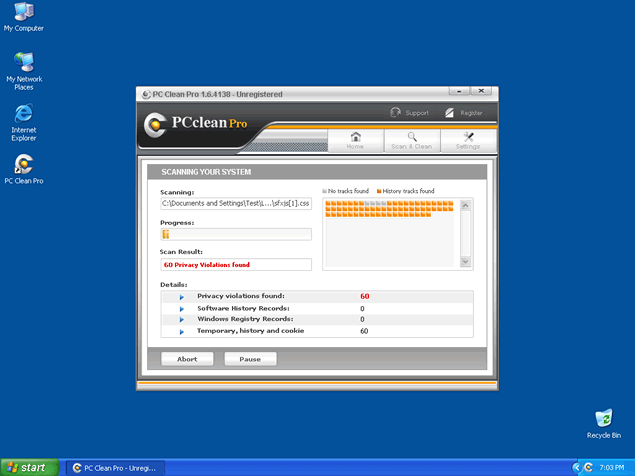Abort the running scan
The image size is (635, 476).
(x=187, y=359)
